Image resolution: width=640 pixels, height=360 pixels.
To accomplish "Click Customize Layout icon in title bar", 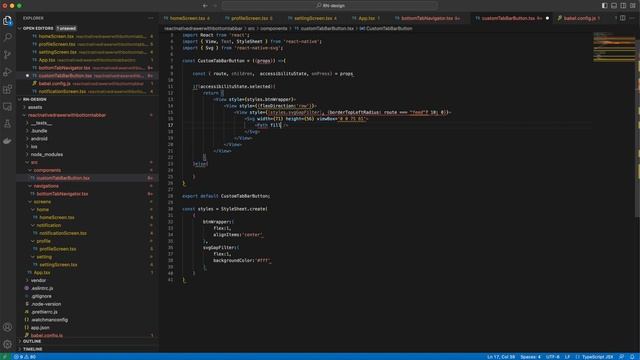I will pyautogui.click(x=633, y=6).
